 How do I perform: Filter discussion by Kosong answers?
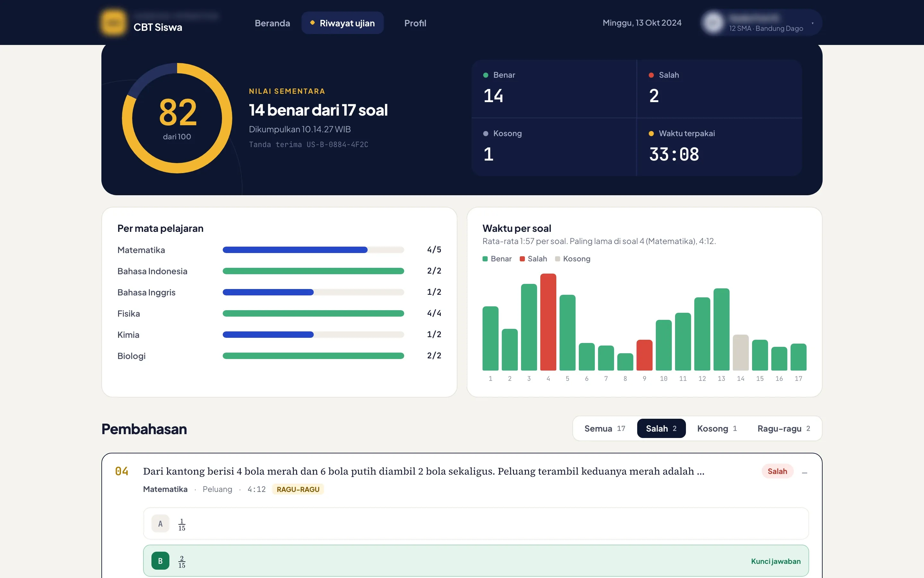click(717, 429)
